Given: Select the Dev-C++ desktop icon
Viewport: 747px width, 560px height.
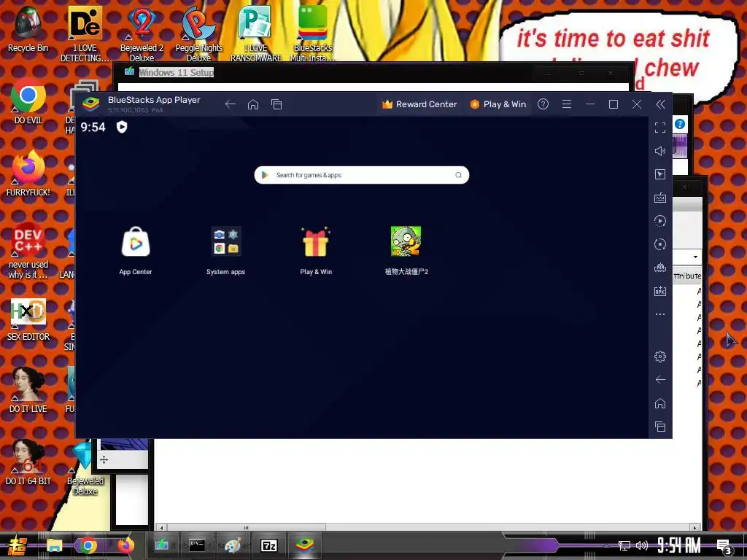Looking at the screenshot, I should pos(28,250).
